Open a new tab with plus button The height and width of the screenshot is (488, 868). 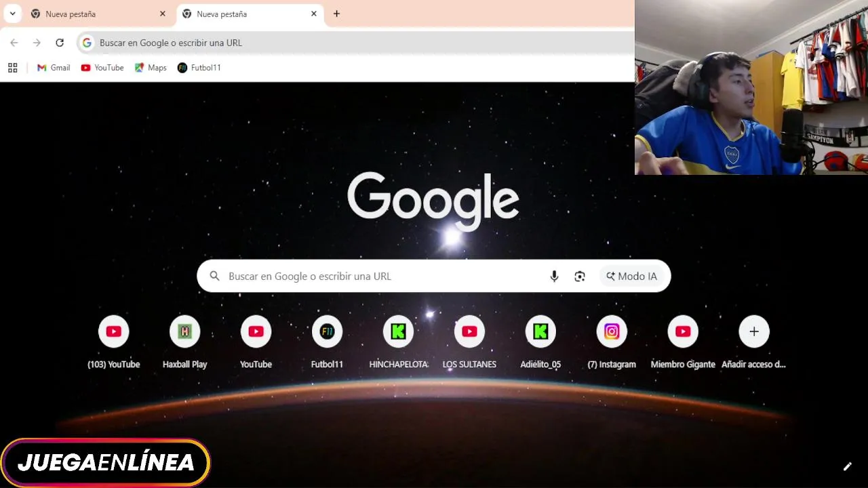[x=336, y=14]
